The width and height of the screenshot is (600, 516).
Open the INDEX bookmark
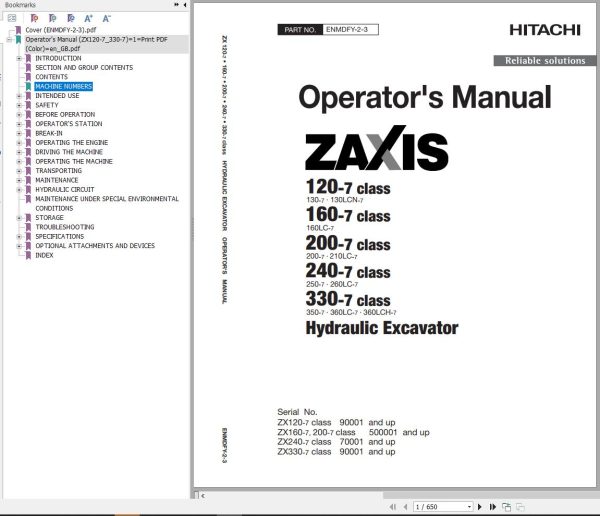tap(44, 255)
